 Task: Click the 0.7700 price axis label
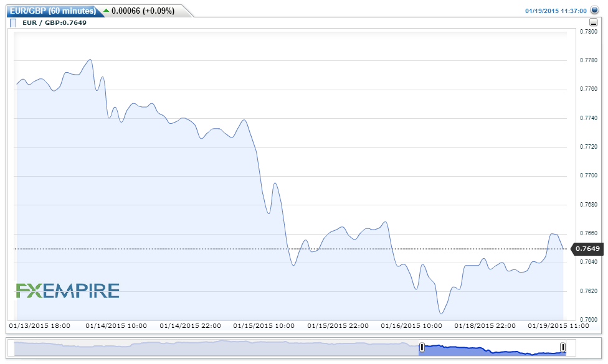589,175
